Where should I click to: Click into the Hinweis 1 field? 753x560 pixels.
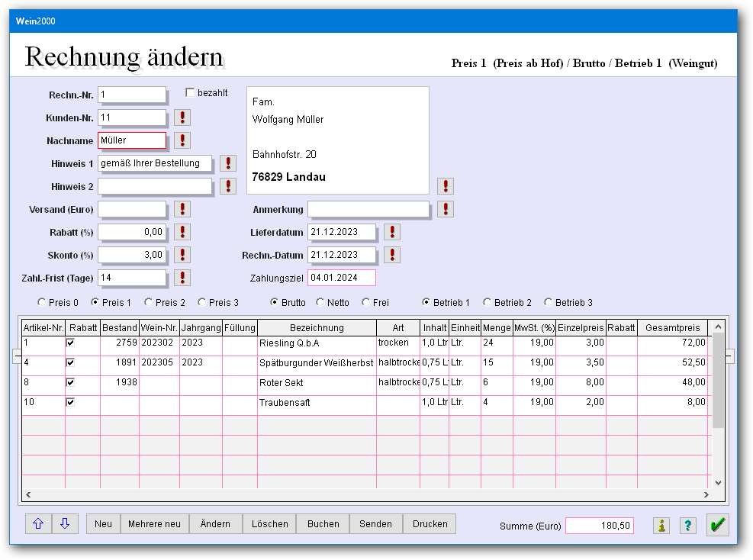tap(155, 163)
